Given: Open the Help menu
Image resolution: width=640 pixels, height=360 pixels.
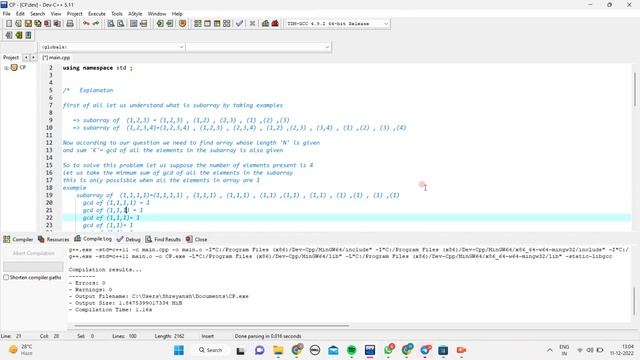Looking at the screenshot, I should (x=177, y=14).
